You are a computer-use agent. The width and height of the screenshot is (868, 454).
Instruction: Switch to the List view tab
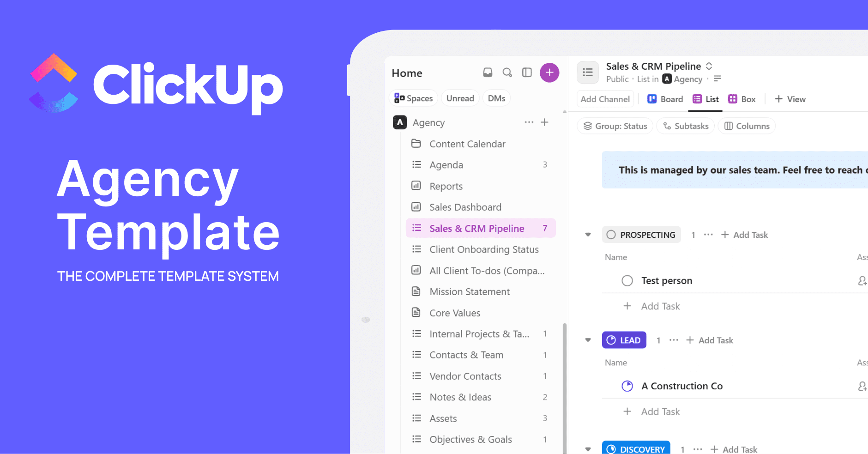(705, 99)
